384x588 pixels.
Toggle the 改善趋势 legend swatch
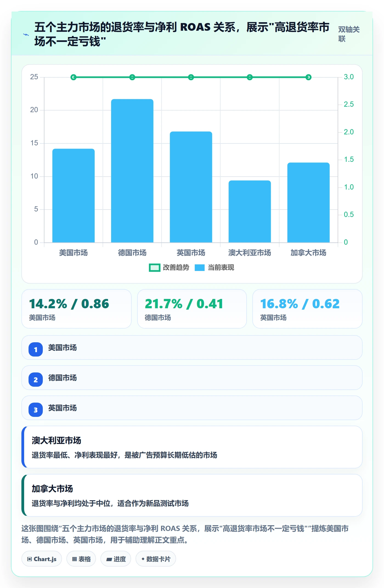point(154,268)
